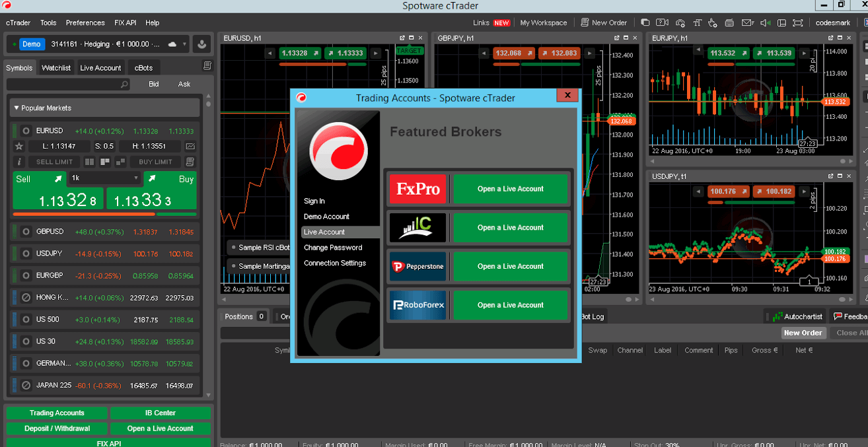
Task: Close the Trading Accounts dialog
Action: (567, 95)
